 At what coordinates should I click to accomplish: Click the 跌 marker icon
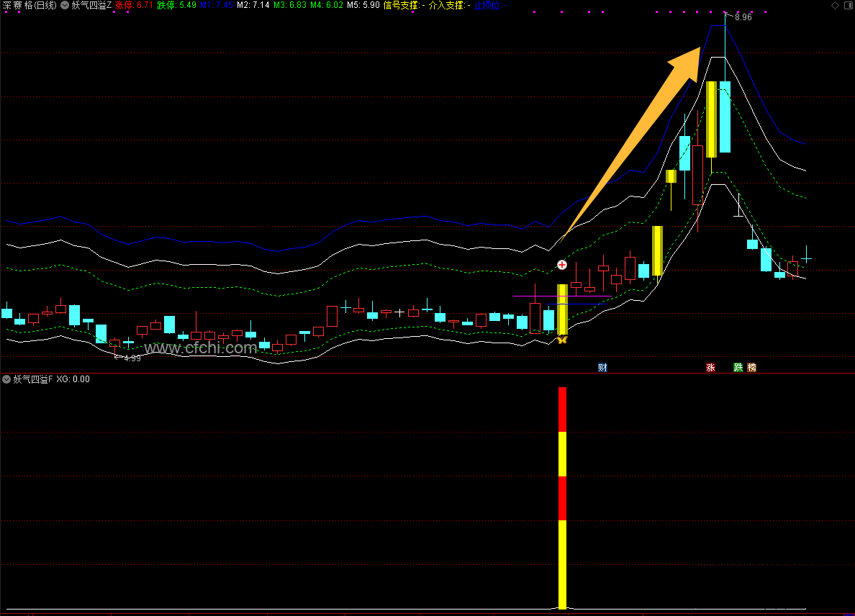click(738, 368)
